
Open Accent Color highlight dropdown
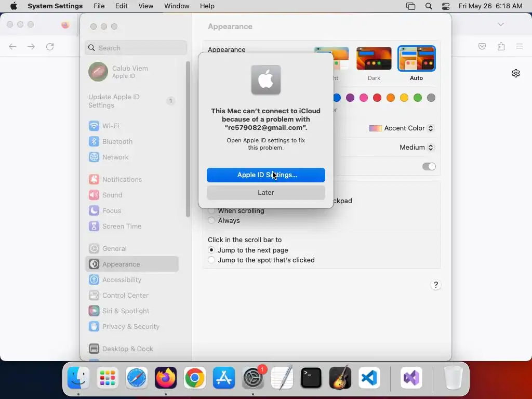[402, 128]
